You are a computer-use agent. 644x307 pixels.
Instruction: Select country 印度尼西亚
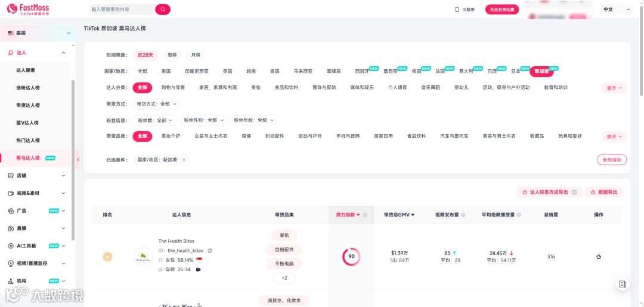197,72
